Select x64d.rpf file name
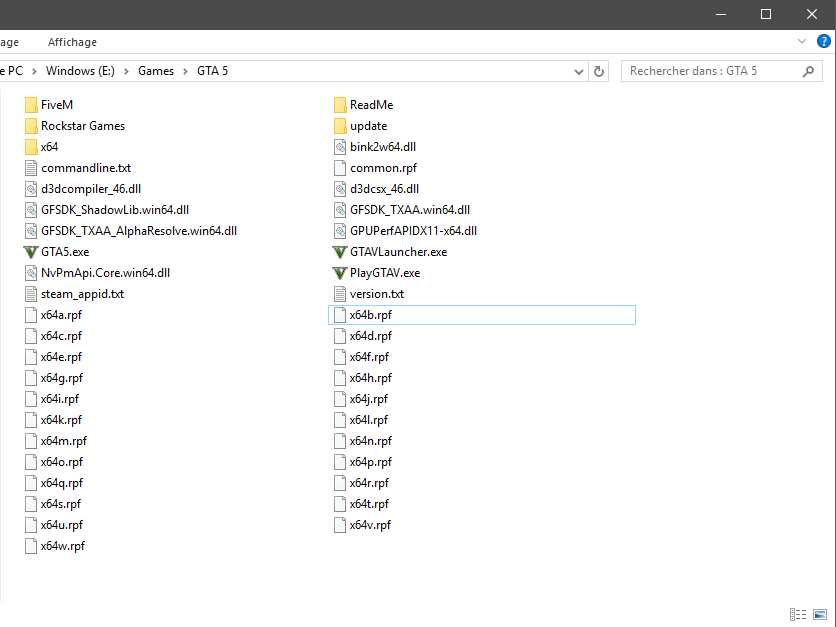This screenshot has height=627, width=836. tap(371, 336)
